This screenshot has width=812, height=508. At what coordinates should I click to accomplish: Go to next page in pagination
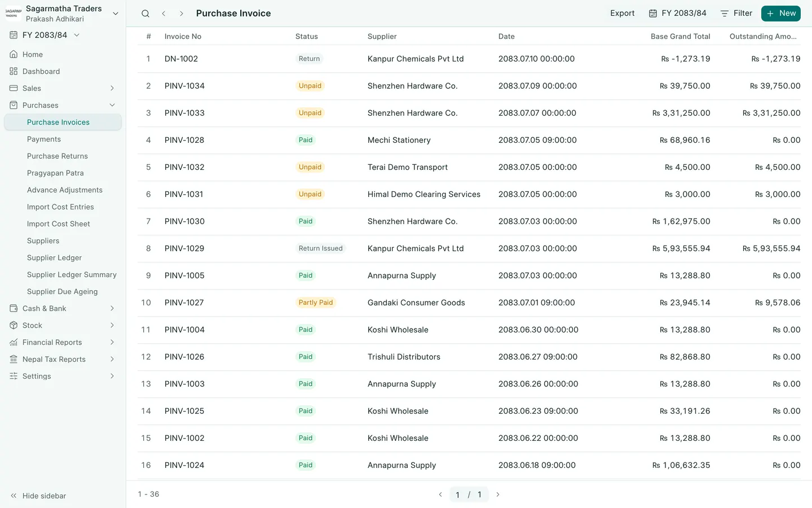(498, 494)
